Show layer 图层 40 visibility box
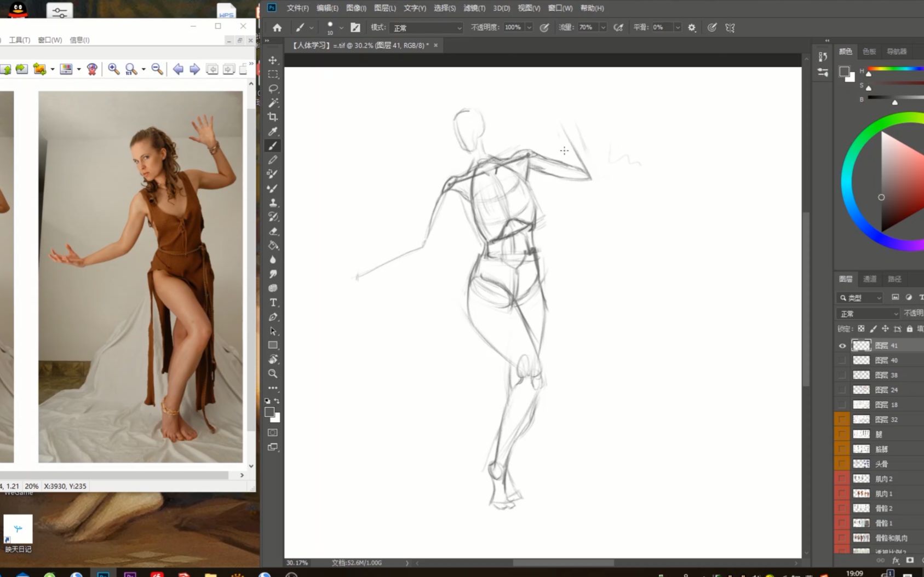The width and height of the screenshot is (924, 577). [x=842, y=360]
